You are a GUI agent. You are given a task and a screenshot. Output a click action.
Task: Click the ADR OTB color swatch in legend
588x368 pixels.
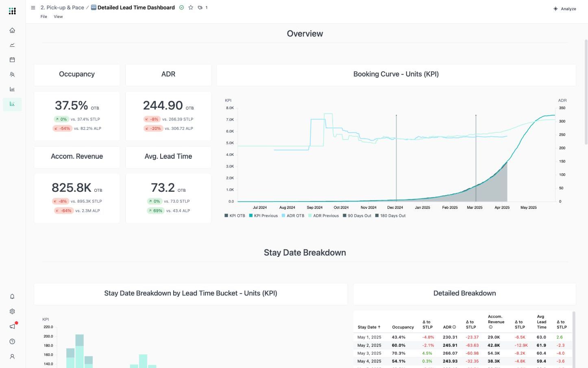[283, 216]
